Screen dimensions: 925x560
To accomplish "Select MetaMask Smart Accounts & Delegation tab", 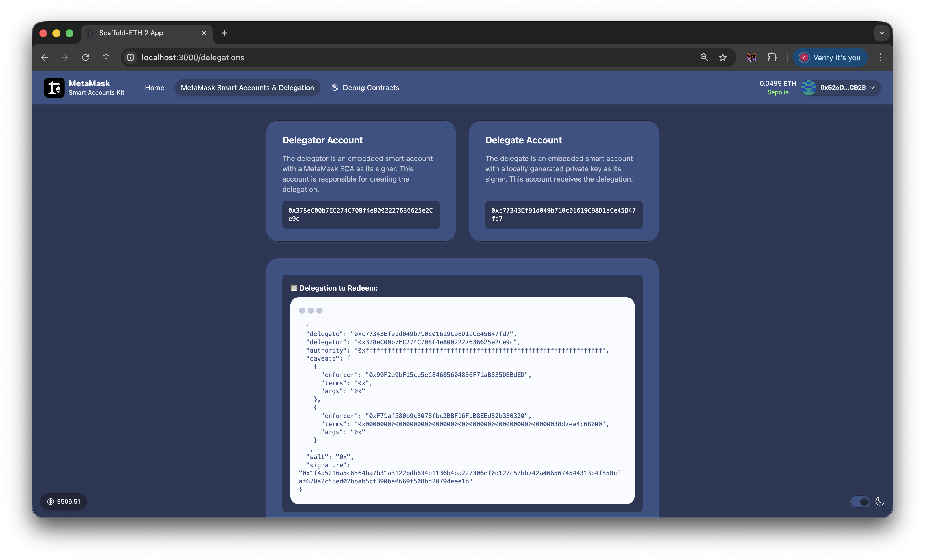I will tap(247, 87).
